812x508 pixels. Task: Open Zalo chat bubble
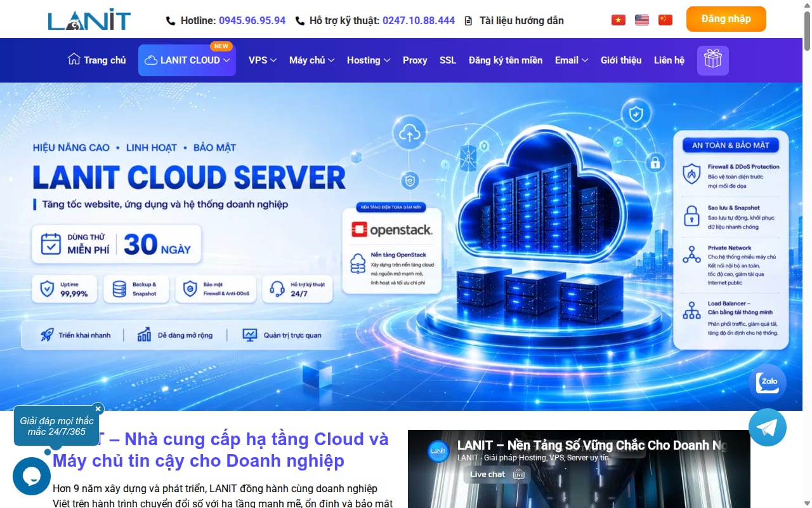pos(768,382)
